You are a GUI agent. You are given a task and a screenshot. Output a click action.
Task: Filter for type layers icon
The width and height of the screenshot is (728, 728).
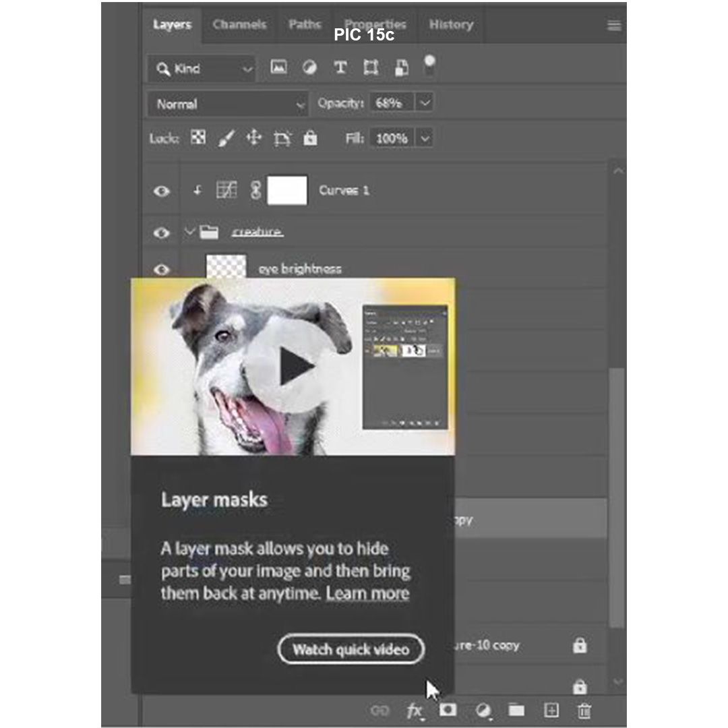coord(340,68)
